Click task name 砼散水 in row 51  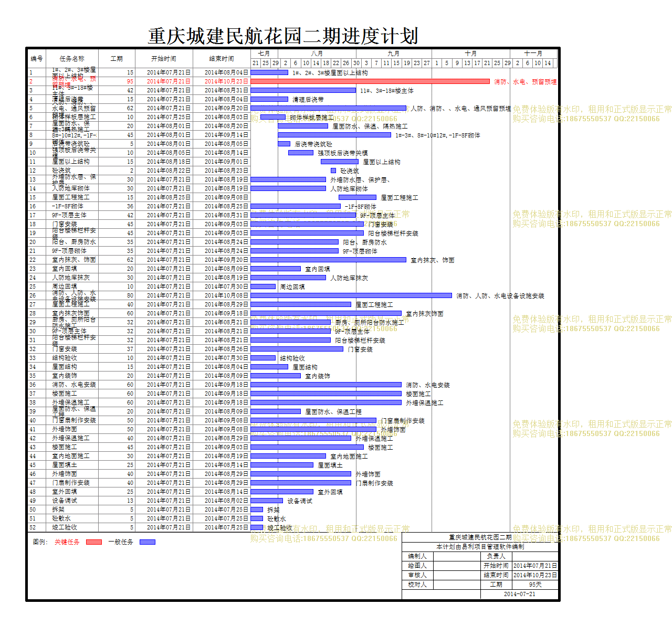(x=61, y=518)
